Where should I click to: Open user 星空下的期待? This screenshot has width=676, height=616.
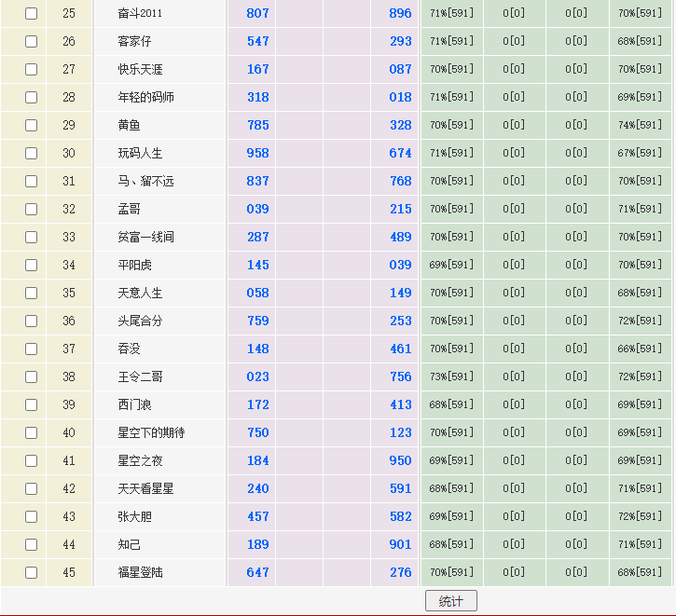coord(151,433)
